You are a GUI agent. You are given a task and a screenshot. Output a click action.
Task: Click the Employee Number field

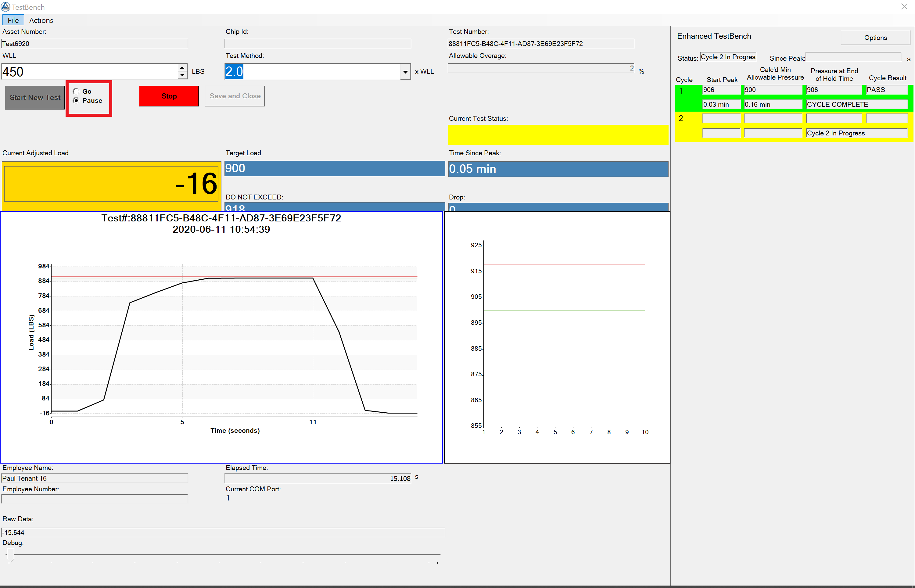(x=94, y=499)
